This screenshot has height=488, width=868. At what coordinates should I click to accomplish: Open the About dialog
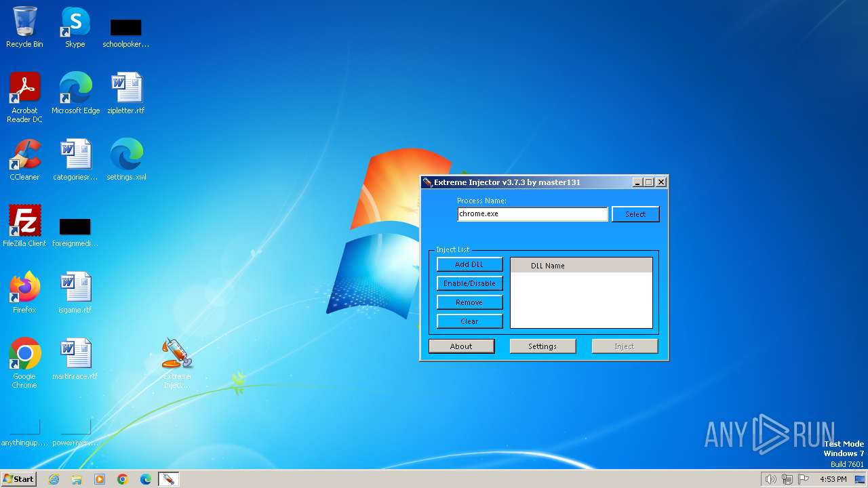pyautogui.click(x=461, y=346)
